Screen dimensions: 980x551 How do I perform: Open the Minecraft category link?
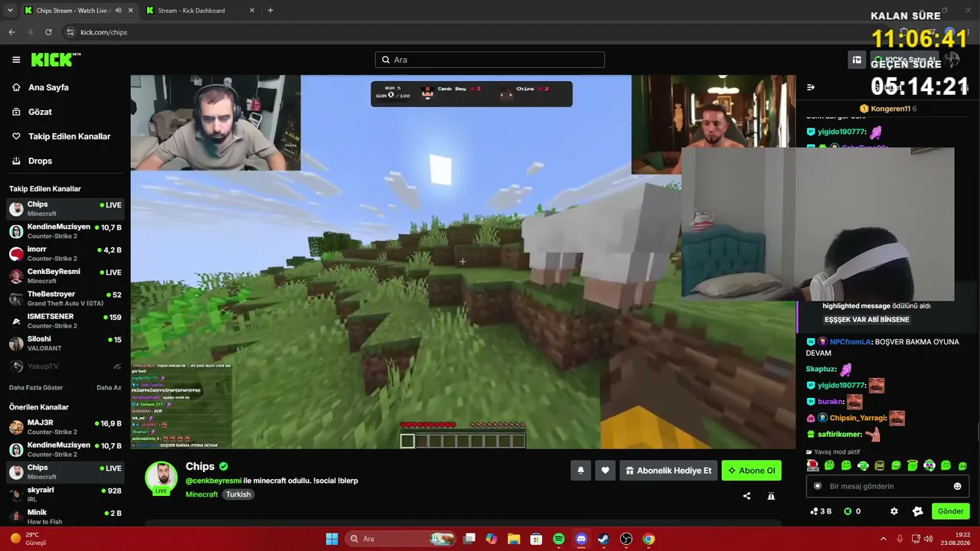coord(202,494)
